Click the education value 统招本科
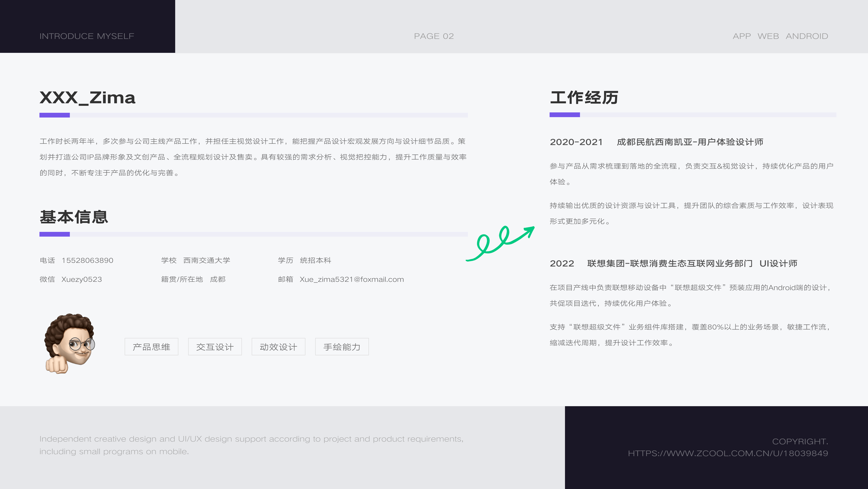Viewport: 868px width, 489px height. tap(315, 260)
